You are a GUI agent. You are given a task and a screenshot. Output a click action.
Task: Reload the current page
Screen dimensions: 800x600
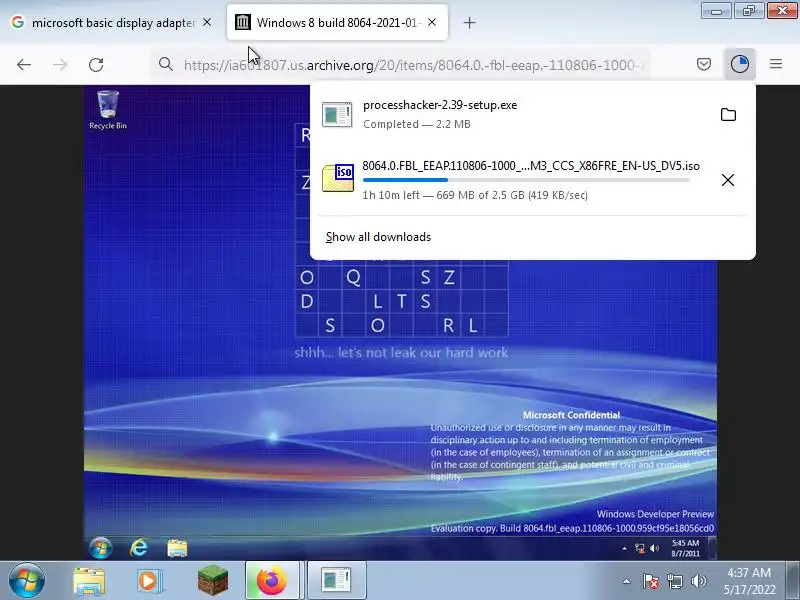(96, 64)
